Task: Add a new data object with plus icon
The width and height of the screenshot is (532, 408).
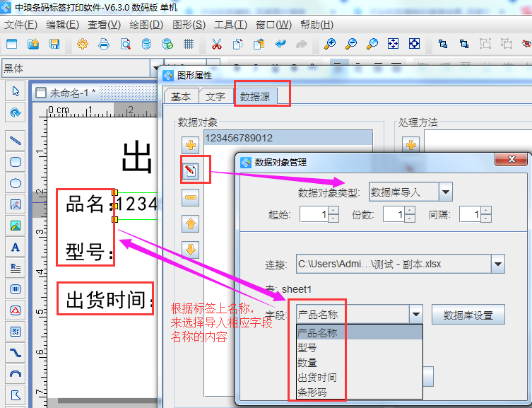Action: click(x=191, y=145)
